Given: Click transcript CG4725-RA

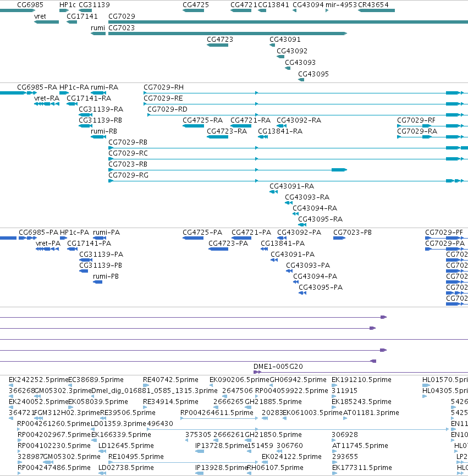Looking at the screenshot, I should coord(202,120).
